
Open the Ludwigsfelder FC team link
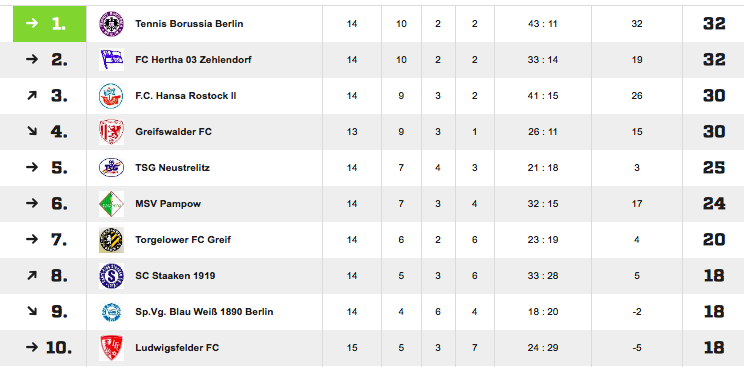point(177,348)
